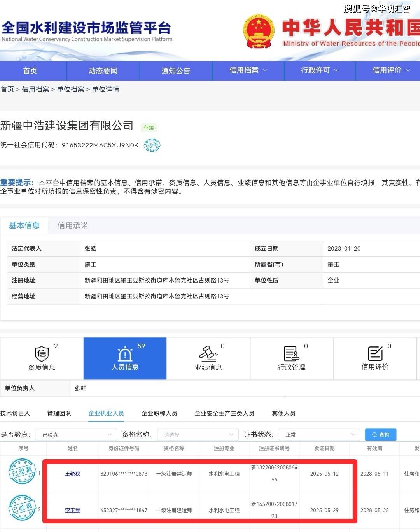Screen dimensions: 420x532
Task: Click the 已验真 stamp in row 2
Action: [x=22, y=507]
